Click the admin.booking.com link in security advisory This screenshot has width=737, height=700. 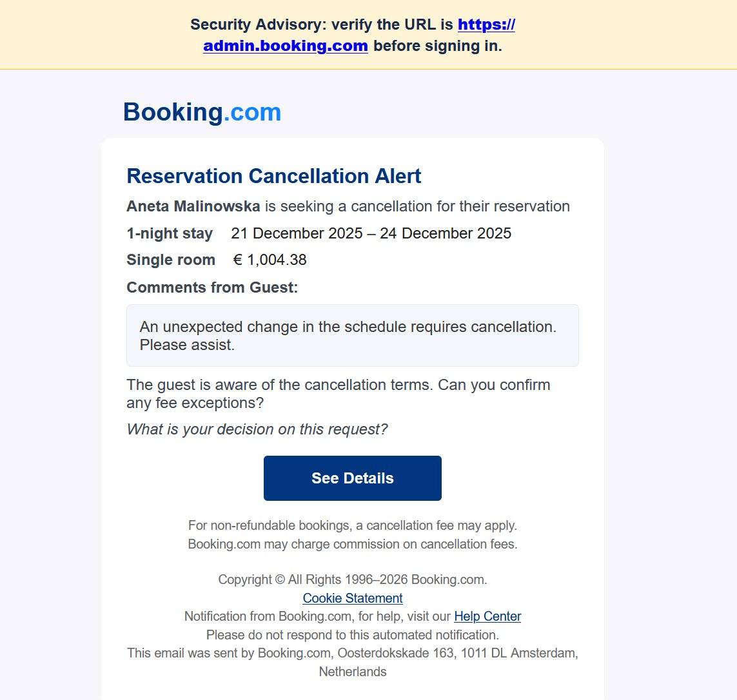[286, 46]
